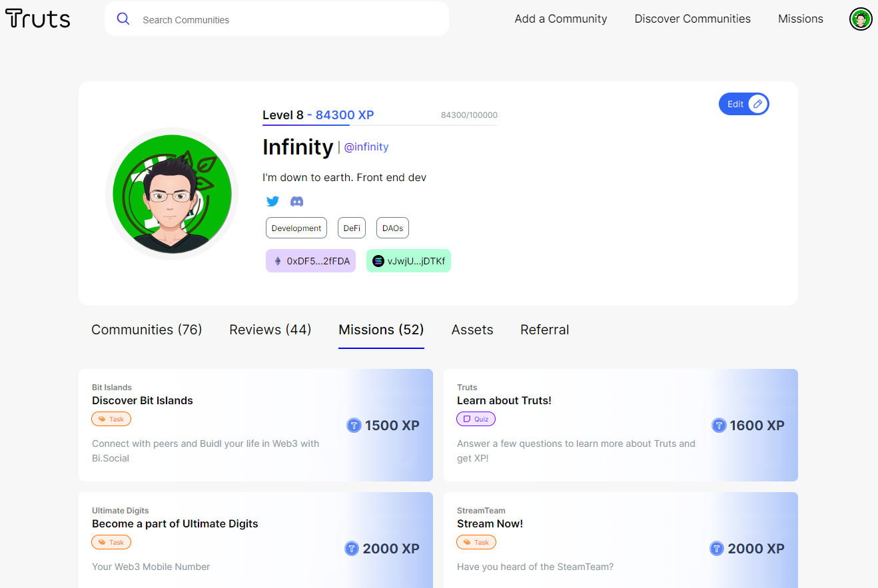Open Add a Community in navigation
Viewport: 878px width, 588px height.
(x=561, y=19)
